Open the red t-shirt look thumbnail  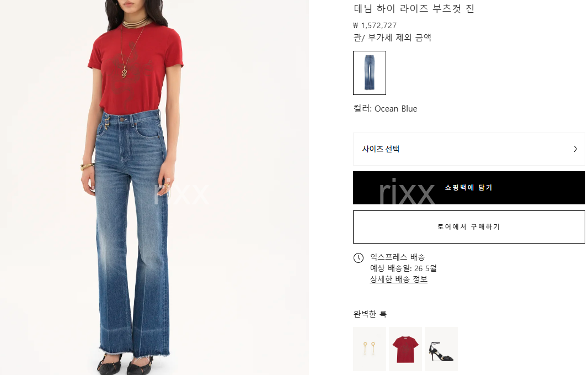click(x=405, y=348)
